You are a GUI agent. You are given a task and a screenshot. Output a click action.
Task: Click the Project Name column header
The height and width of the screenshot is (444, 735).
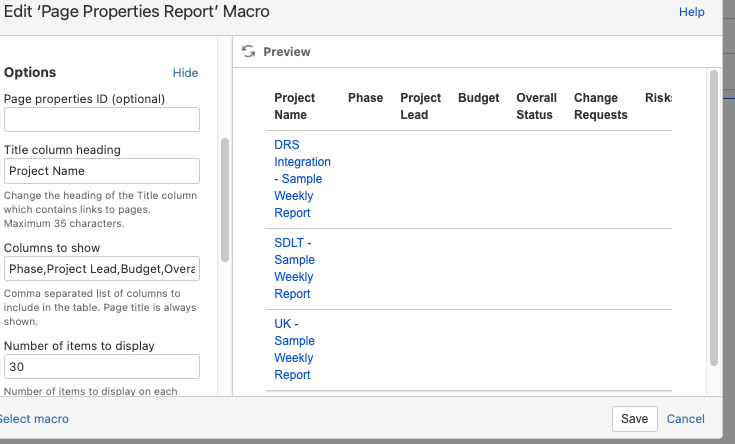294,106
